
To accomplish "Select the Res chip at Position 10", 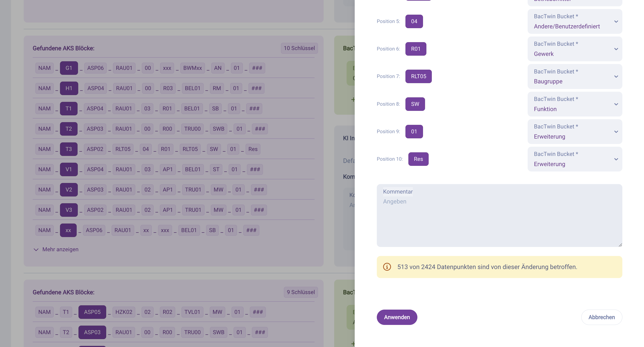I will click(x=418, y=159).
